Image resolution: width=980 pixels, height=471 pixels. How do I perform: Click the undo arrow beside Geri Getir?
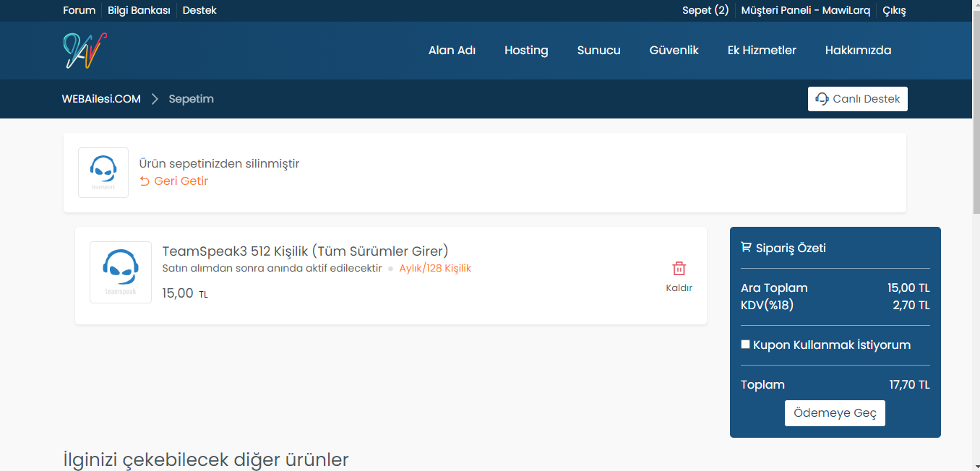pos(145,181)
